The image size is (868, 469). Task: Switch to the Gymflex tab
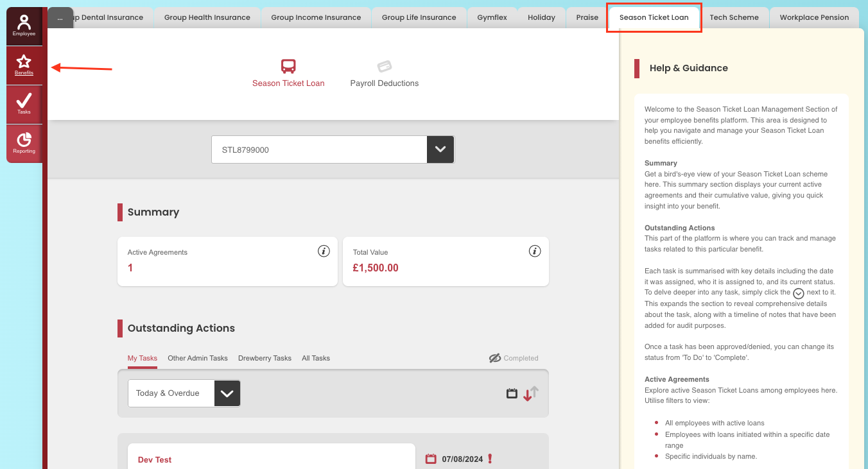(492, 18)
